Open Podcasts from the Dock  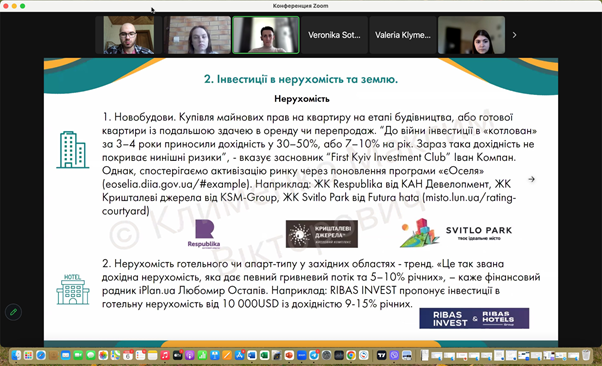coord(190,355)
